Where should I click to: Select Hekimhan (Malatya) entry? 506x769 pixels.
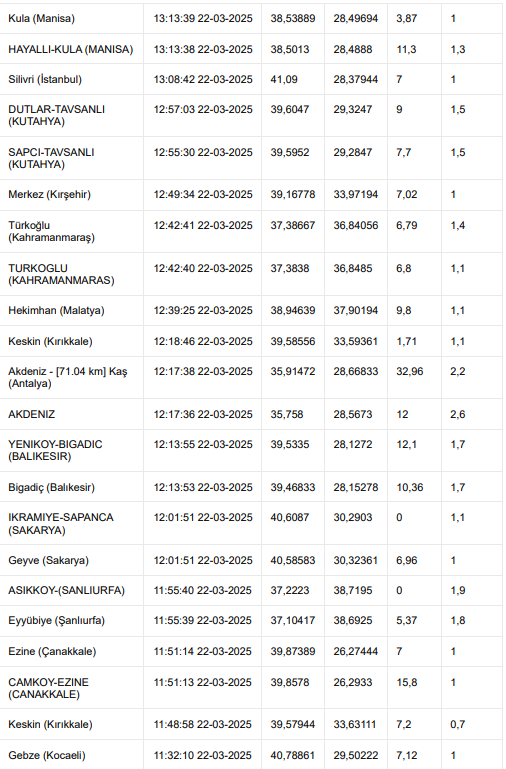pyautogui.click(x=56, y=311)
